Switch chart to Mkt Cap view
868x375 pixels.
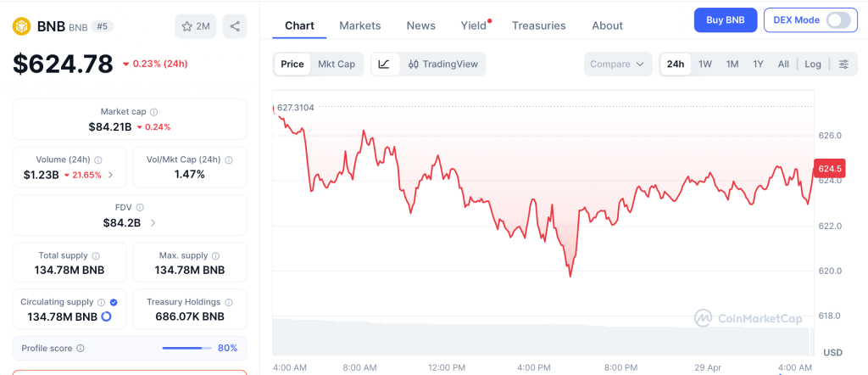point(337,64)
